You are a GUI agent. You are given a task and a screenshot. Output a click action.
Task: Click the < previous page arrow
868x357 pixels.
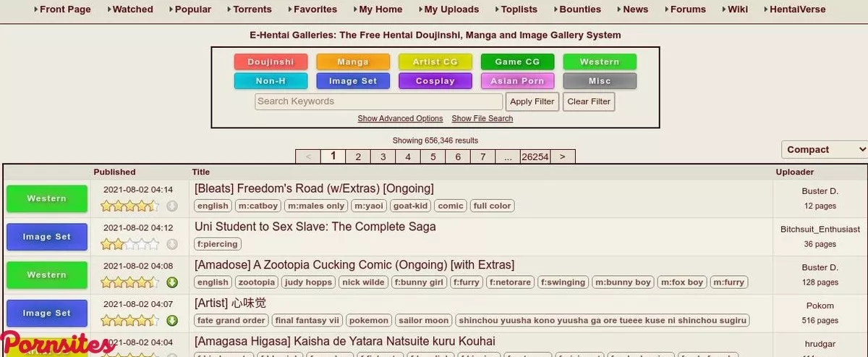pyautogui.click(x=308, y=156)
